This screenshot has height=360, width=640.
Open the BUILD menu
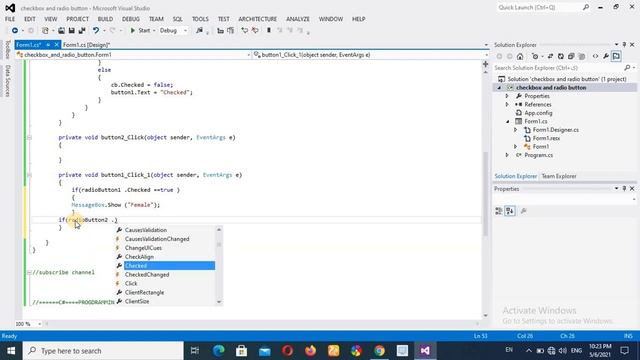105,19
